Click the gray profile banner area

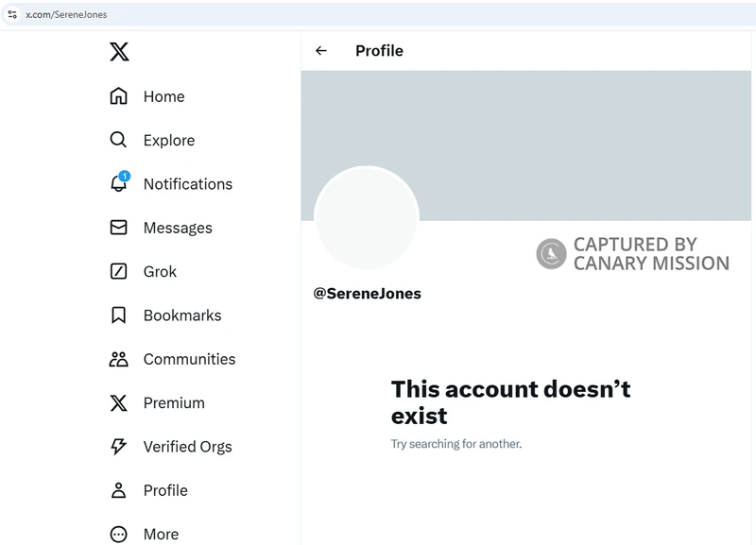tap(526, 145)
